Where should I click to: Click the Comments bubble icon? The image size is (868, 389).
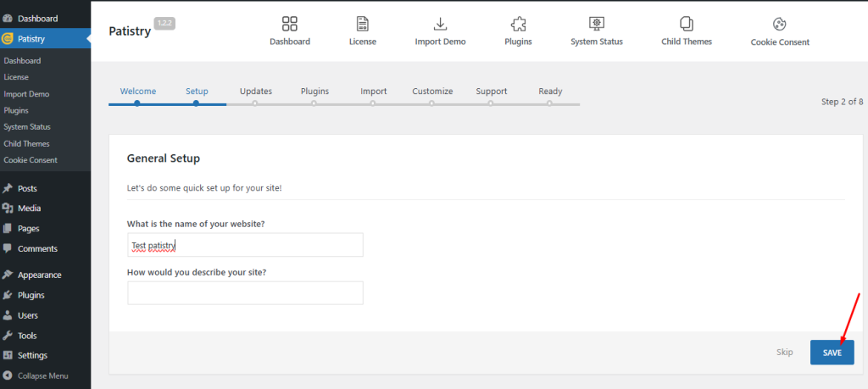[8, 248]
